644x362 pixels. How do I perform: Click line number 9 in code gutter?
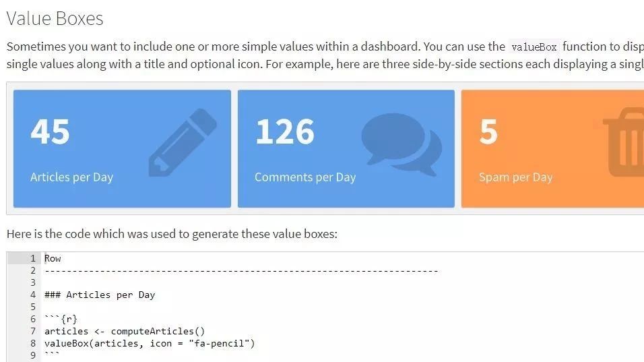pyautogui.click(x=33, y=355)
